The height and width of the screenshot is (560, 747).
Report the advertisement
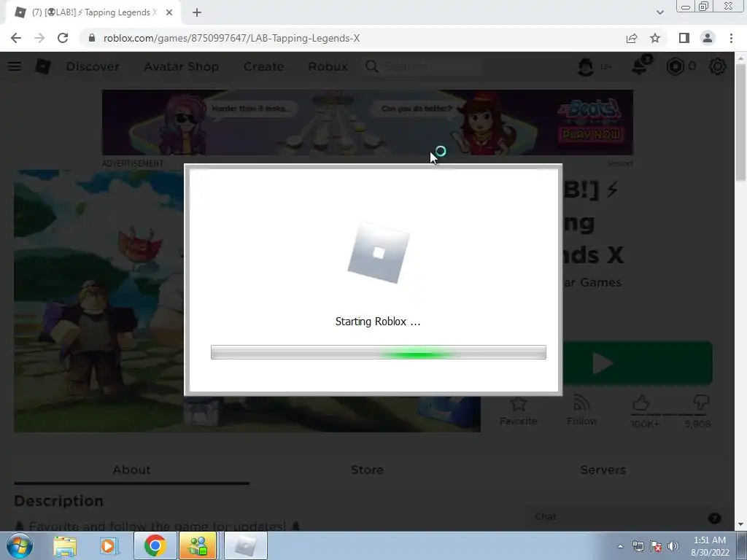coord(620,163)
